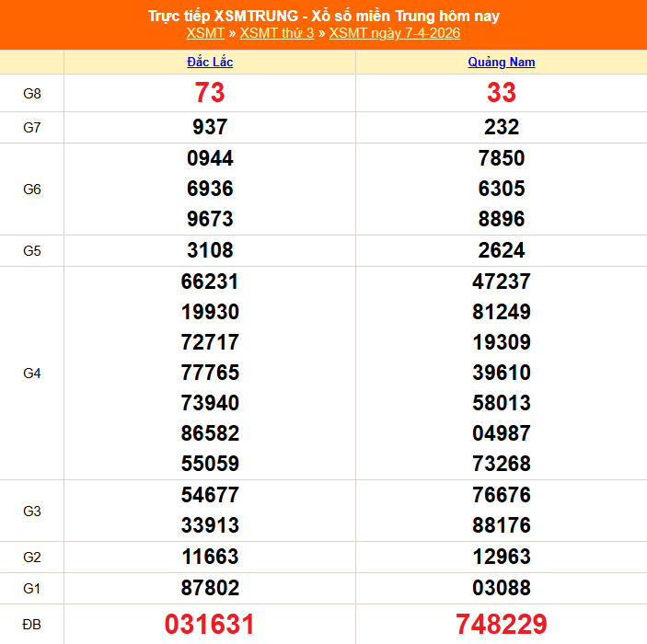Select G4 number 19930

210,312
